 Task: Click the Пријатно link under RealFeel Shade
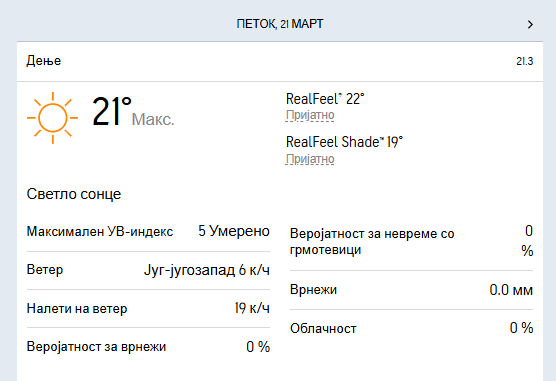pyautogui.click(x=310, y=159)
